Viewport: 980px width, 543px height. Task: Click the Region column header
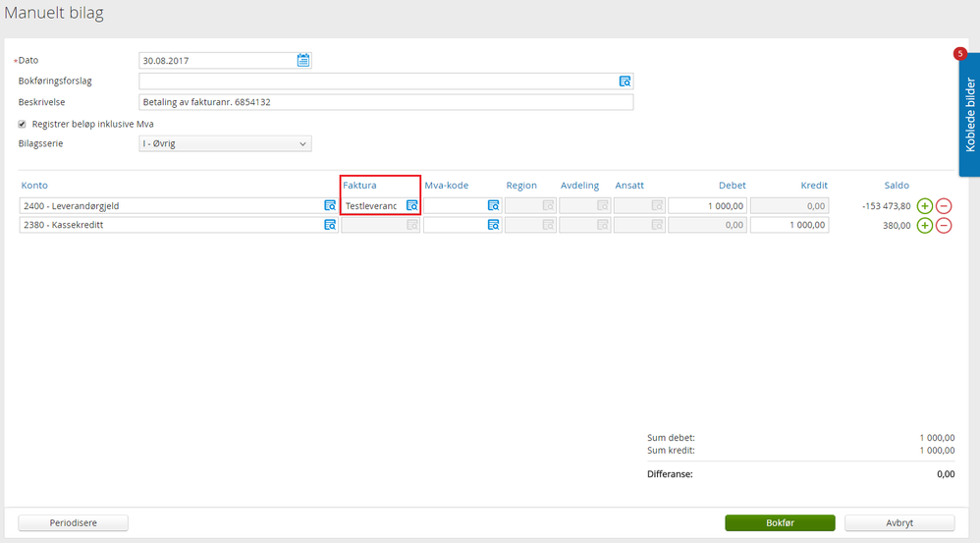[521, 185]
